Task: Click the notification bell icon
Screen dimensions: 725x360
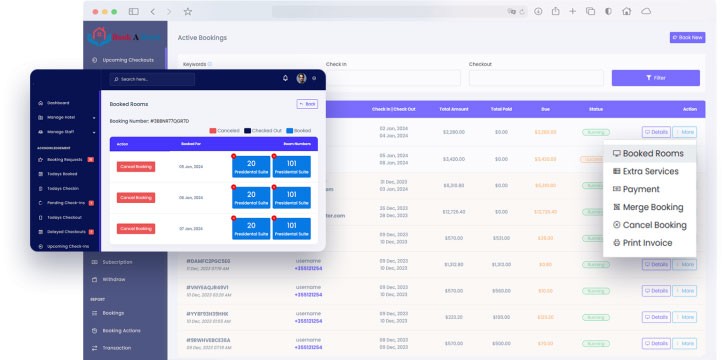Action: click(285, 78)
